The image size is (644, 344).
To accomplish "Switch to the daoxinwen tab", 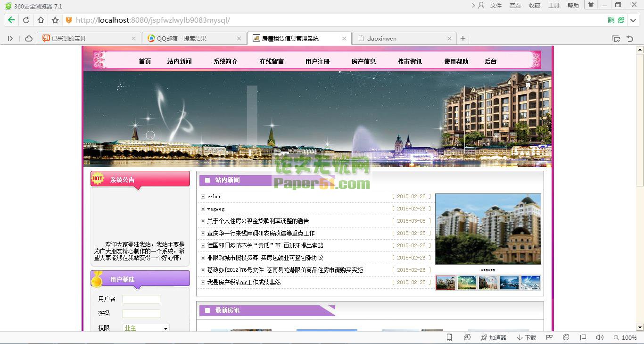I will [404, 38].
